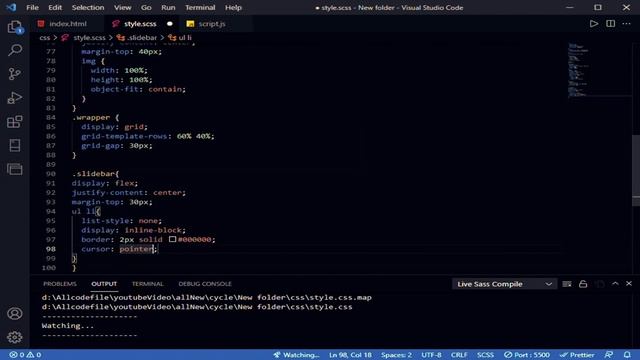Click the clear output list icon
Screen dimensions: 640x360
coord(567,284)
